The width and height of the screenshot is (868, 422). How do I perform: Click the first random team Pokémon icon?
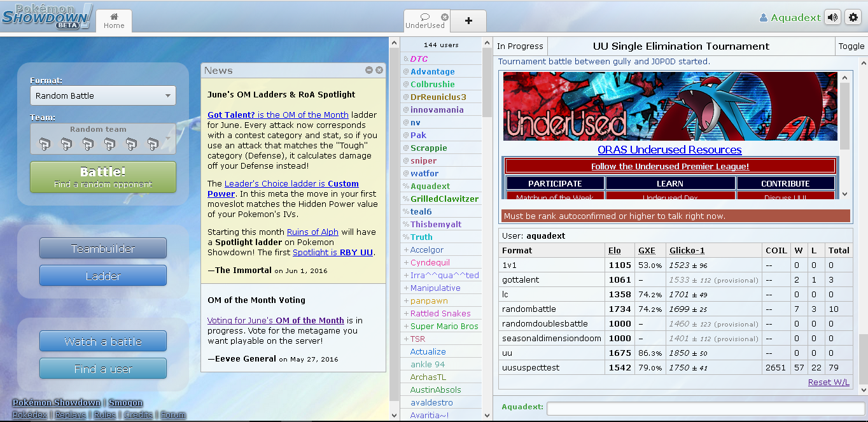point(44,144)
